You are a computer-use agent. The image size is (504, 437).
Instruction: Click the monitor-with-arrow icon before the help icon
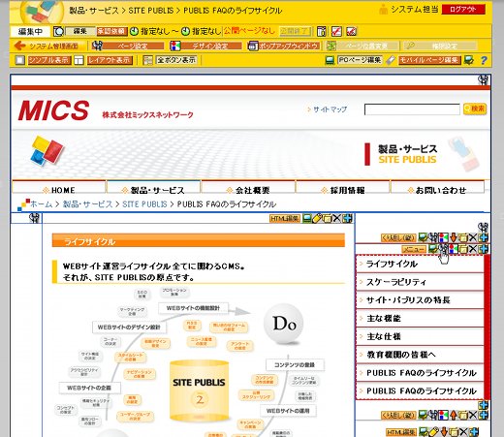[x=469, y=60]
